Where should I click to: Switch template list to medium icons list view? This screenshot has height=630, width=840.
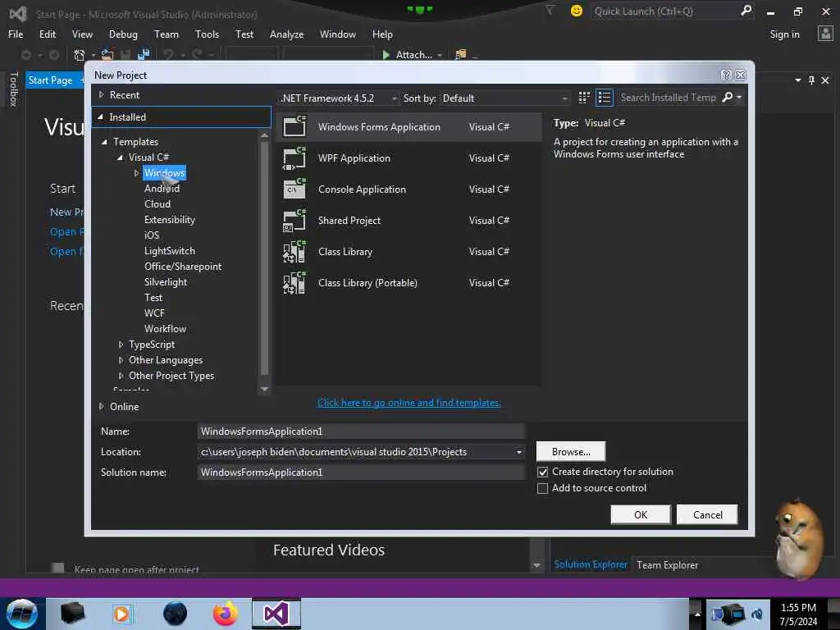[605, 98]
